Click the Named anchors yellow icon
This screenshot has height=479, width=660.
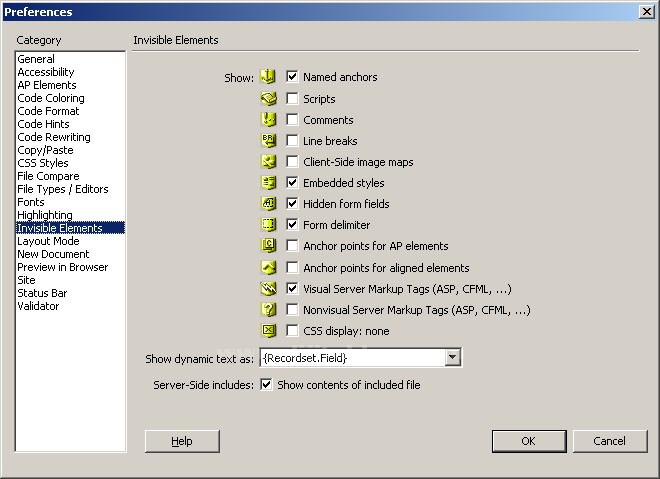[x=268, y=77]
